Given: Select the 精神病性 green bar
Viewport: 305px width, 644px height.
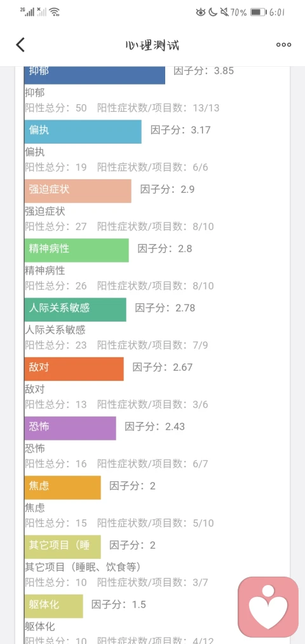Looking at the screenshot, I should [x=76, y=250].
